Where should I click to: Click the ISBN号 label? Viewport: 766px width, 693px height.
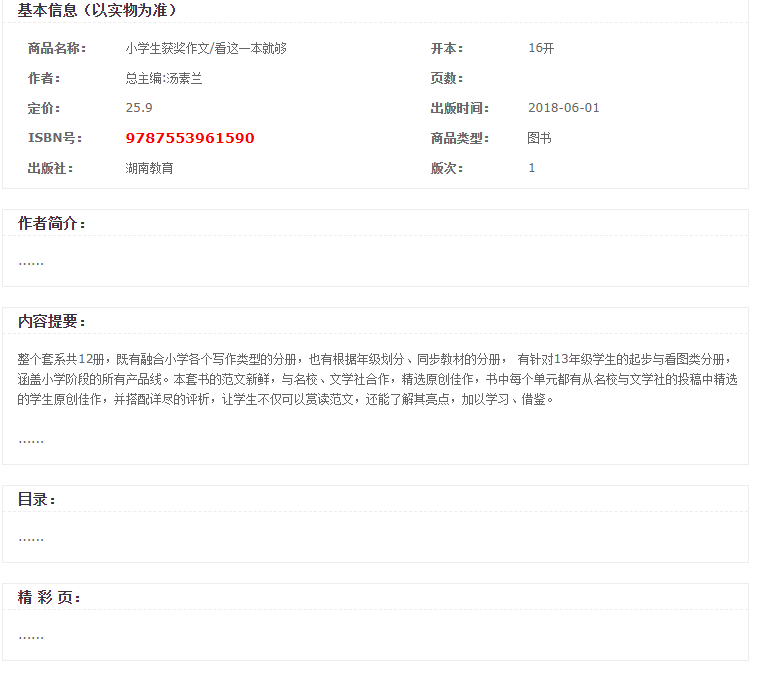[x=55, y=138]
